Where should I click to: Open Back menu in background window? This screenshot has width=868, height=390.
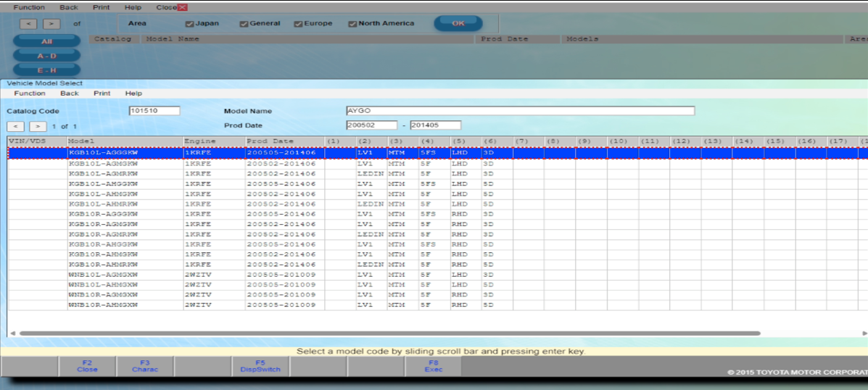coord(69,8)
